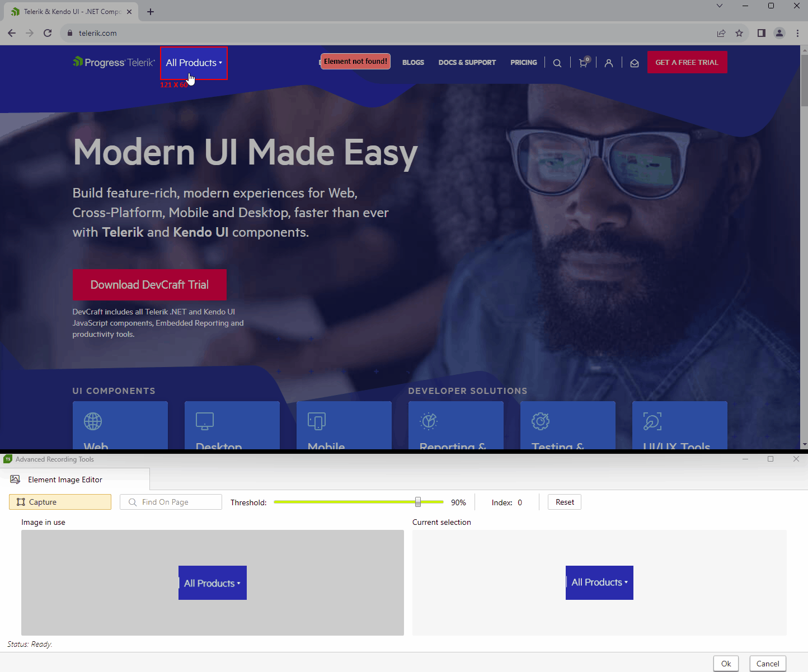
Task: Click the Threshold slider handle
Action: (418, 502)
